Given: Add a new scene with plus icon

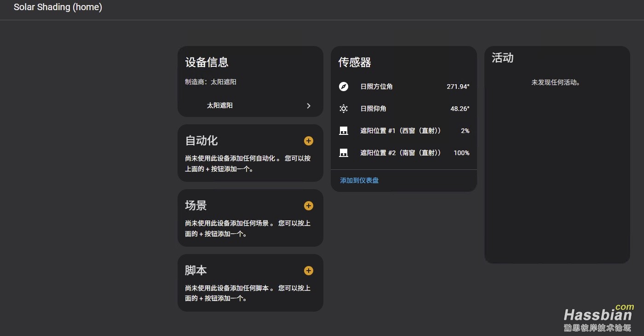Looking at the screenshot, I should [x=308, y=206].
